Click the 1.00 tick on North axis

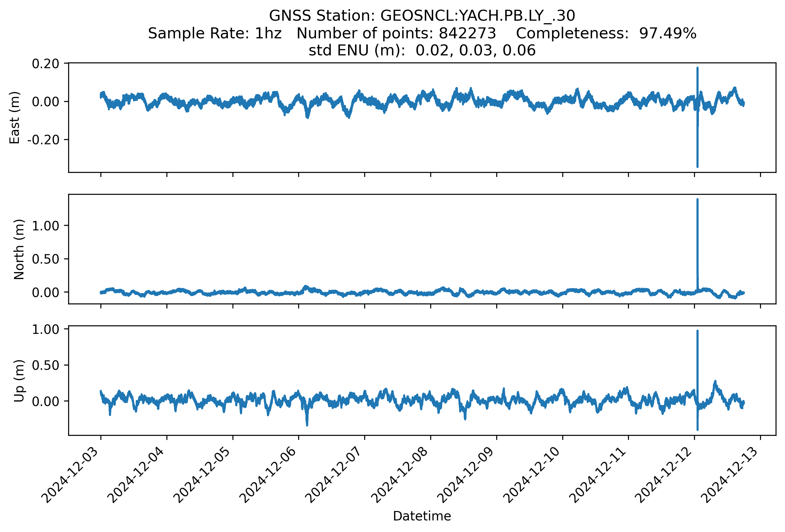click(45, 226)
